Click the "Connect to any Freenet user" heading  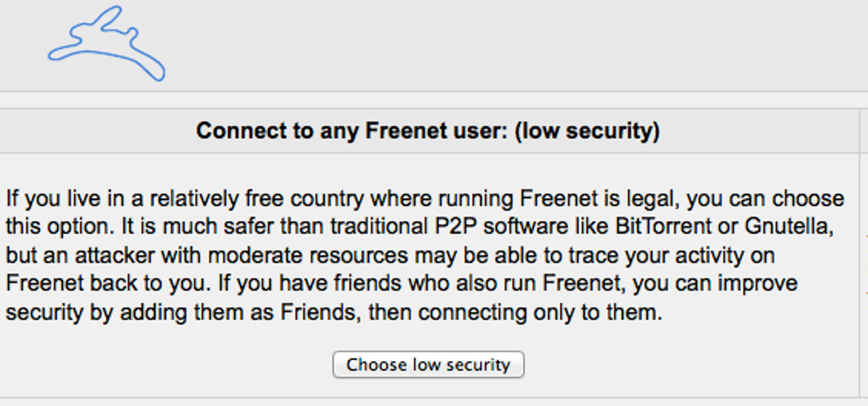pos(352,131)
